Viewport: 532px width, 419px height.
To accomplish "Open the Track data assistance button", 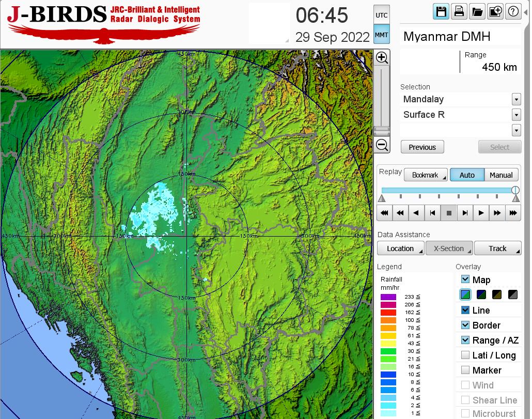I will pyautogui.click(x=497, y=249).
